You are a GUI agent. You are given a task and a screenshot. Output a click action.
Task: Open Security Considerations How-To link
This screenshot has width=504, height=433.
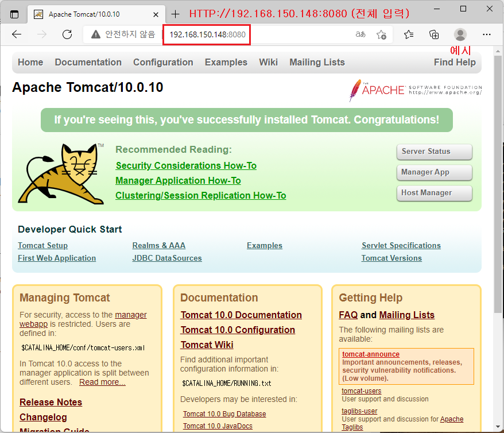tap(186, 165)
